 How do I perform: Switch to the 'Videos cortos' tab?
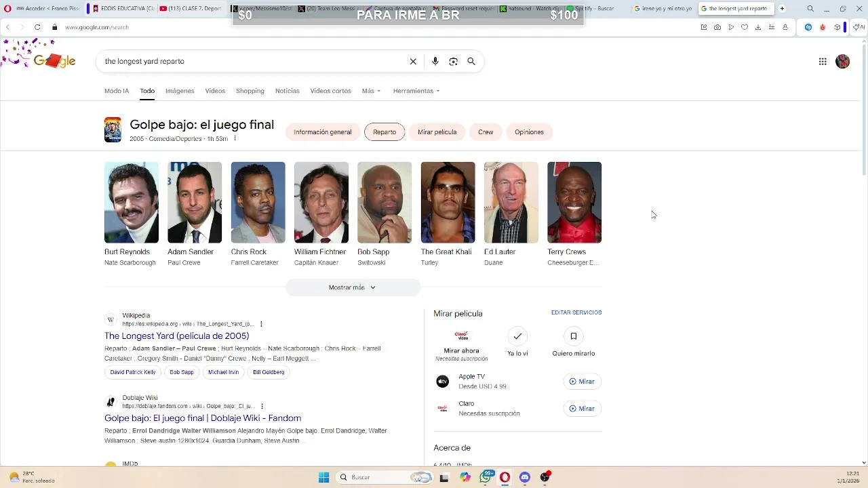331,91
